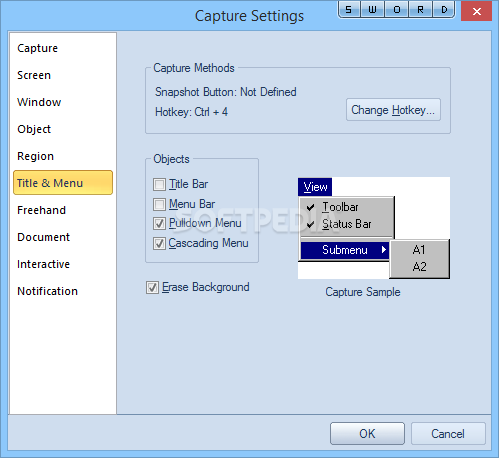The height and width of the screenshot is (458, 499).
Task: Click the Snapshot Button: Not Defined text
Action: (x=226, y=92)
